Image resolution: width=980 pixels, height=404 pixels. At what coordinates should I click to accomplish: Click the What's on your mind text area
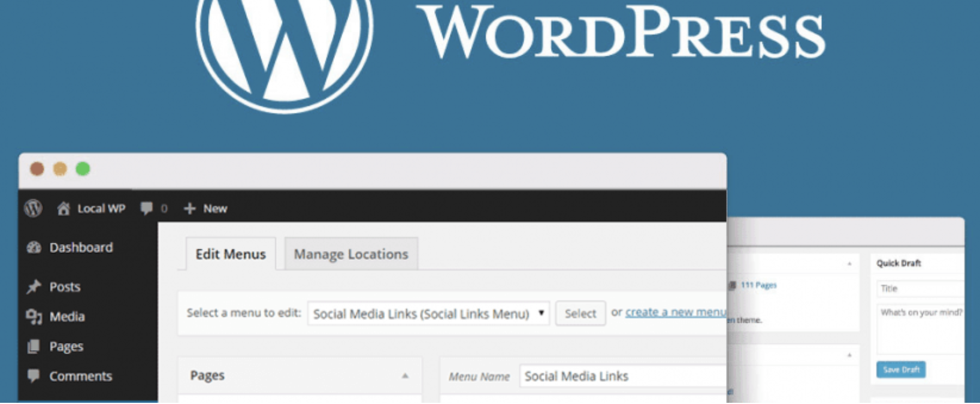point(920,330)
